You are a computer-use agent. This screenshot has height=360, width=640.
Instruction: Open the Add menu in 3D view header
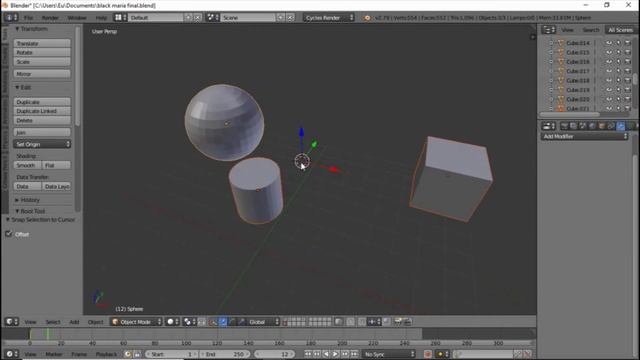pos(74,322)
